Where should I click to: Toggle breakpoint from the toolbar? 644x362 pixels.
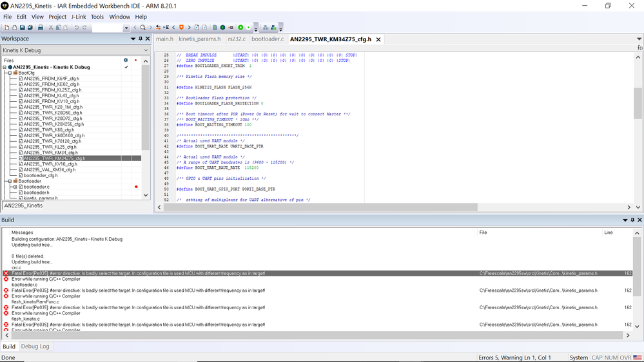click(x=231, y=28)
